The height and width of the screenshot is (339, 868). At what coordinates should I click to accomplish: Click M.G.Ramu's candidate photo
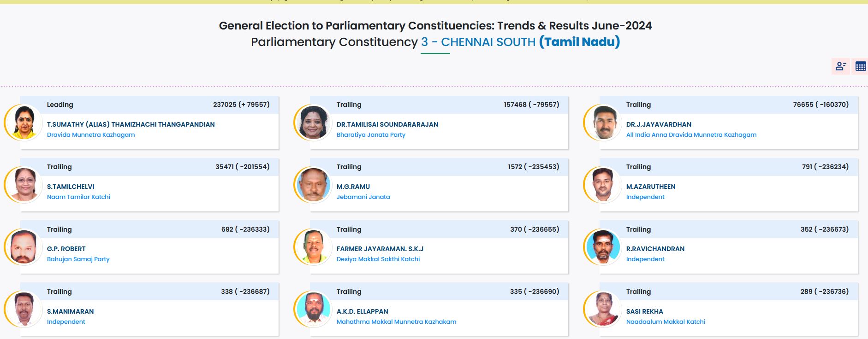[314, 187]
